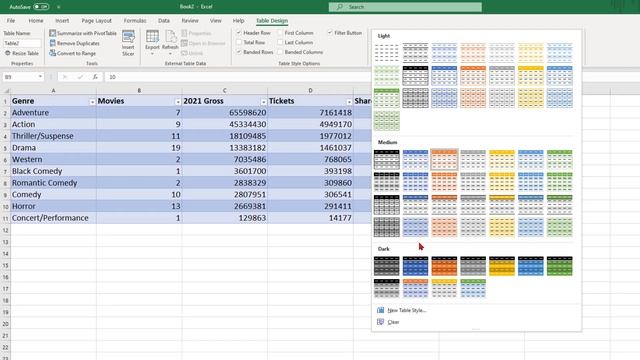Open the 2021 Gross filter dropdown
Viewport: 640px width, 360px height.
coord(263,102)
